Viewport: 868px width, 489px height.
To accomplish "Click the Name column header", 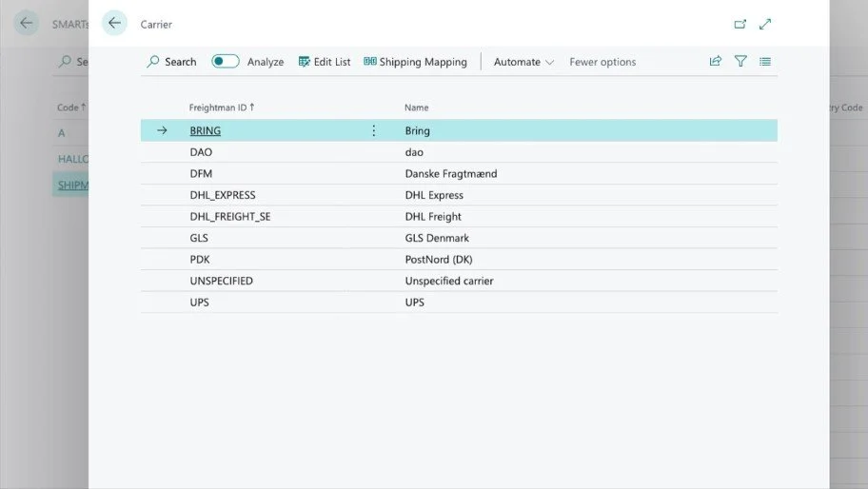I will click(416, 108).
